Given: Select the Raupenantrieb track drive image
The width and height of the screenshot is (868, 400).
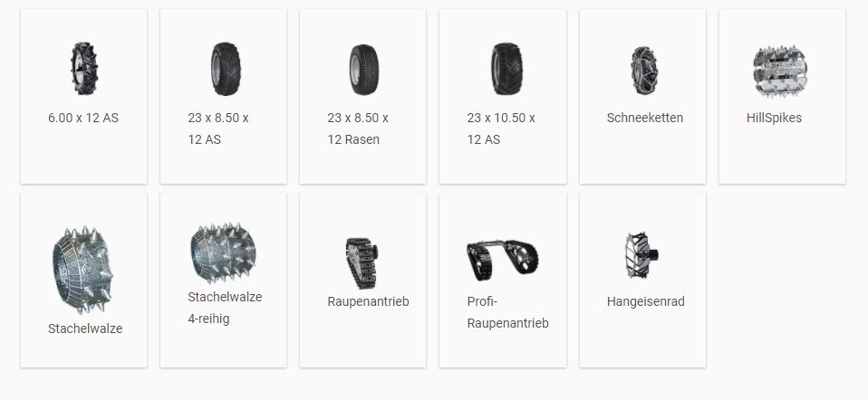Looking at the screenshot, I should coord(362,263).
